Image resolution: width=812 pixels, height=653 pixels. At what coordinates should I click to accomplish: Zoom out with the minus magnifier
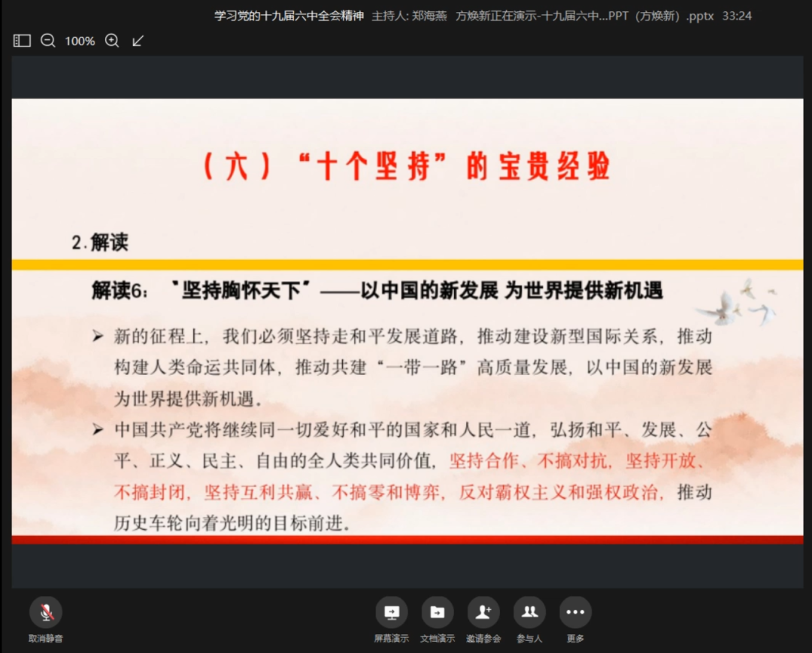coord(48,41)
